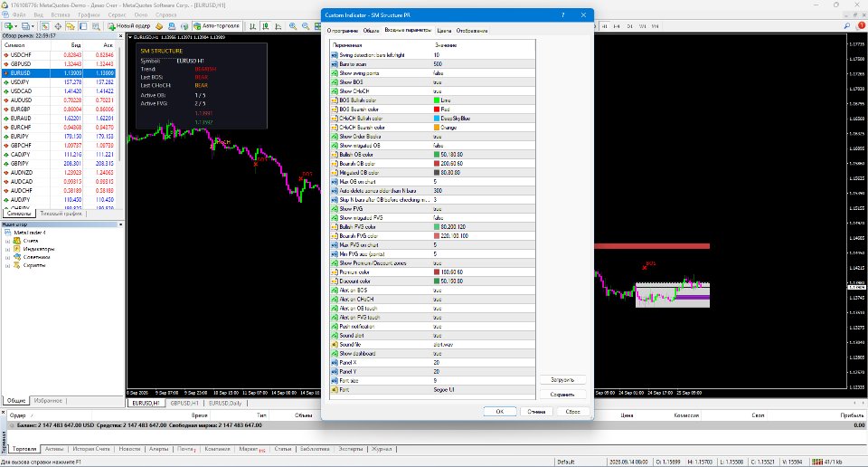Expand the Советники tree node
This screenshot has width=868, height=467.
[8, 258]
